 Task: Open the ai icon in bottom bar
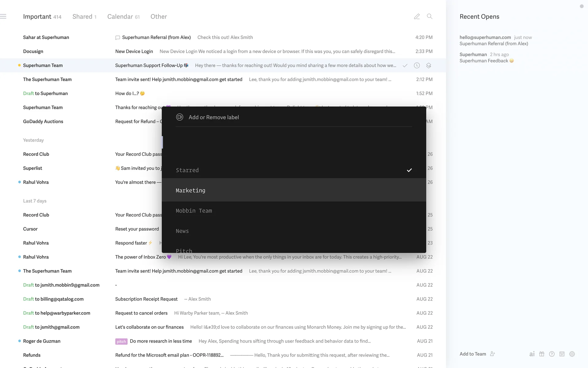[x=532, y=354]
